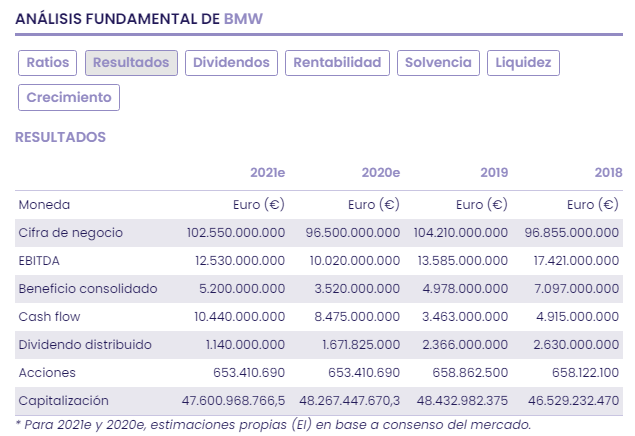Select Acciones value 653.410.690 for 2021e
Screen dimensions: 635x436
tap(249, 372)
